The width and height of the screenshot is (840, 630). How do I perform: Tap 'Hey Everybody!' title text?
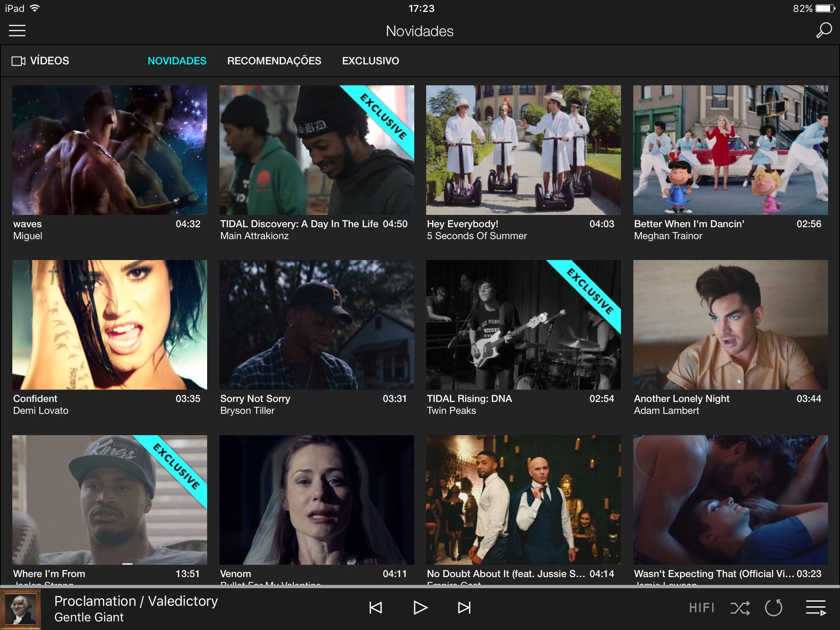(x=463, y=224)
